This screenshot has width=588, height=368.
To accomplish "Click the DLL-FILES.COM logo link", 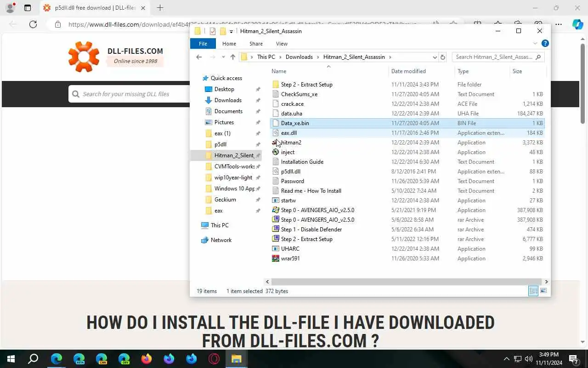I will click(x=116, y=56).
